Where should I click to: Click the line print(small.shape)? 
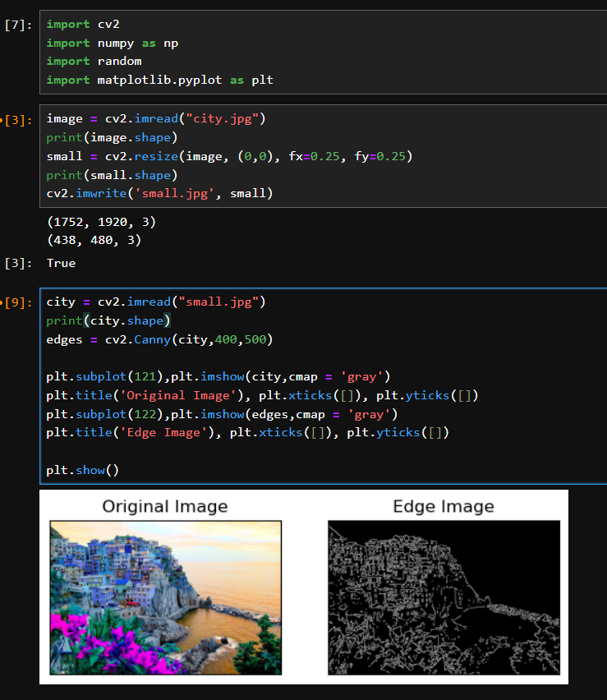(112, 175)
